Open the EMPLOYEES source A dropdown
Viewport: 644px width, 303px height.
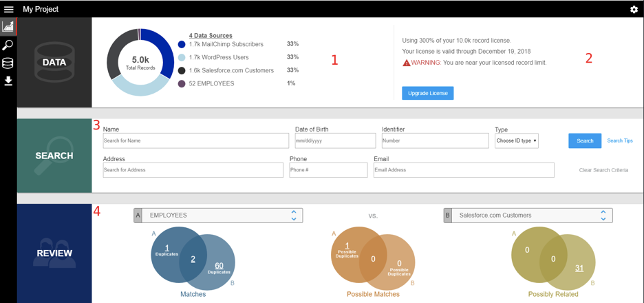(x=218, y=216)
